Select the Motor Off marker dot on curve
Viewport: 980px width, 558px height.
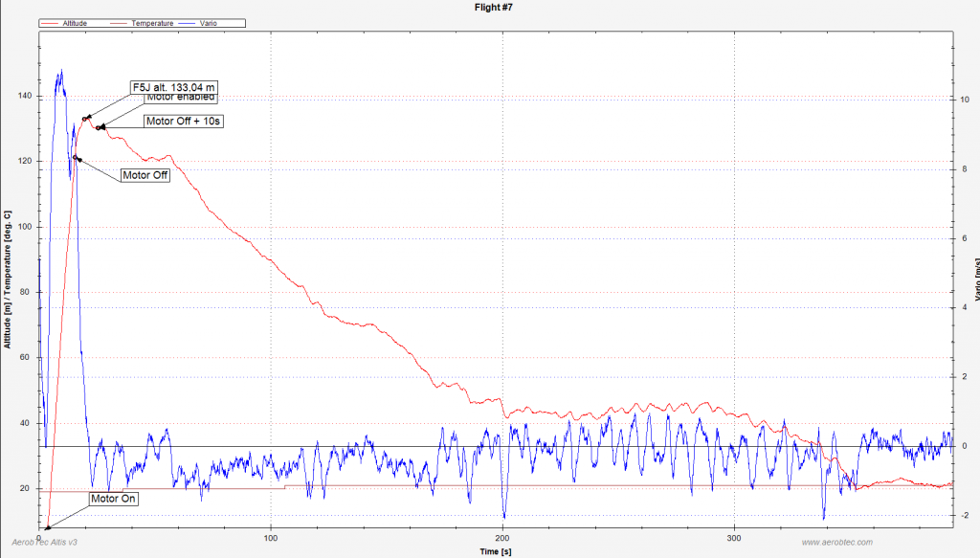pyautogui.click(x=76, y=157)
